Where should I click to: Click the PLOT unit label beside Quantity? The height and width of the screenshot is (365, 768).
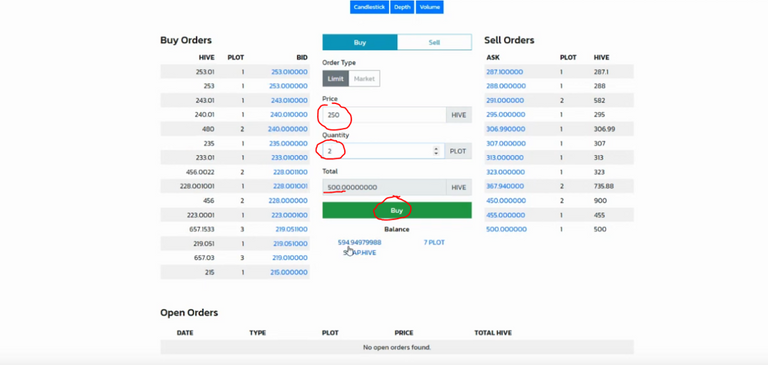click(x=458, y=151)
